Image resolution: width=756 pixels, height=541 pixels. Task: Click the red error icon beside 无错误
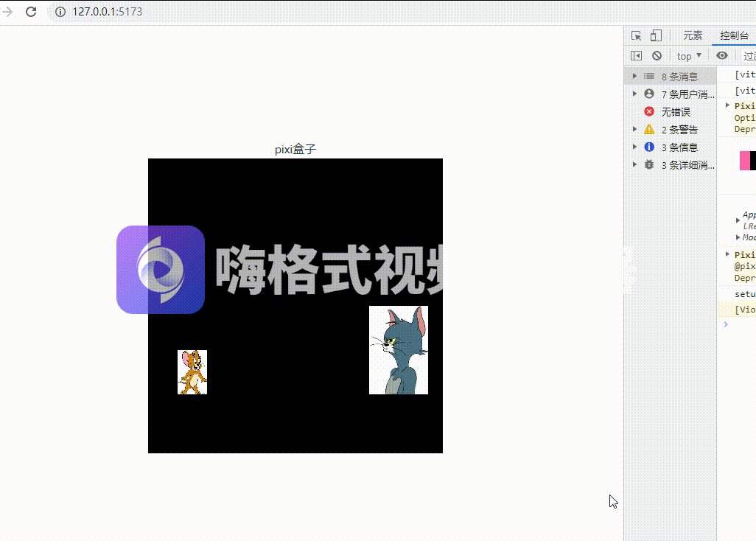pyautogui.click(x=650, y=111)
